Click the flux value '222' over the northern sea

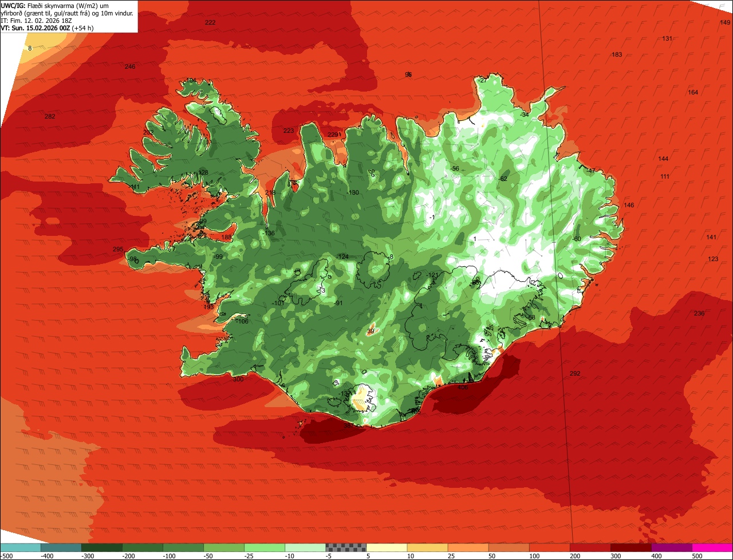pyautogui.click(x=210, y=22)
